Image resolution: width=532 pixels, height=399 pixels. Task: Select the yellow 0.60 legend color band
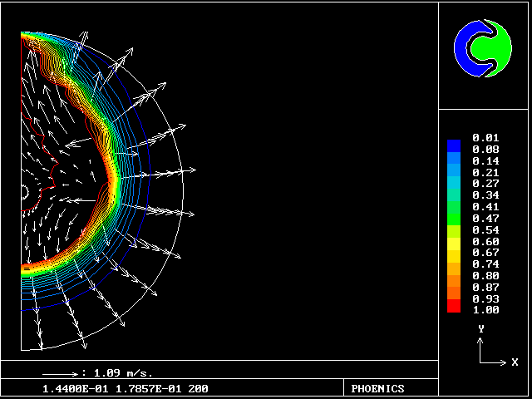click(x=453, y=241)
